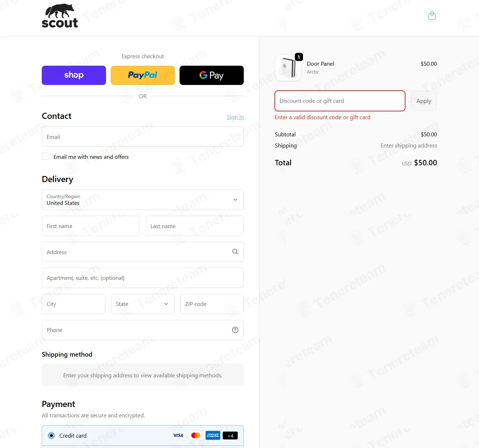This screenshot has height=448, width=479.
Task: Click the Total label
Action: (283, 163)
